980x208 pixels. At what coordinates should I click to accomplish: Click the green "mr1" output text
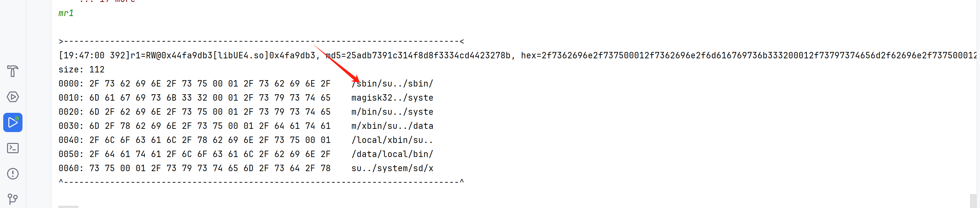pyautogui.click(x=66, y=13)
